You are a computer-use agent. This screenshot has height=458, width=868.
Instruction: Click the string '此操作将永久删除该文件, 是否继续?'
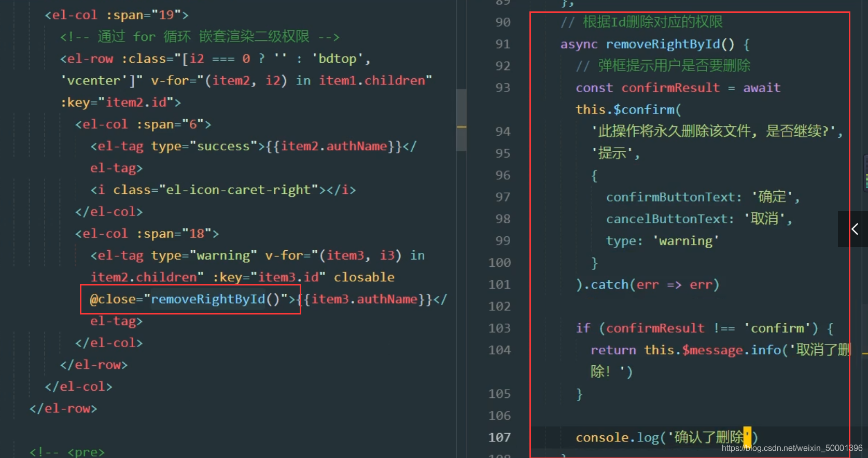click(x=713, y=131)
